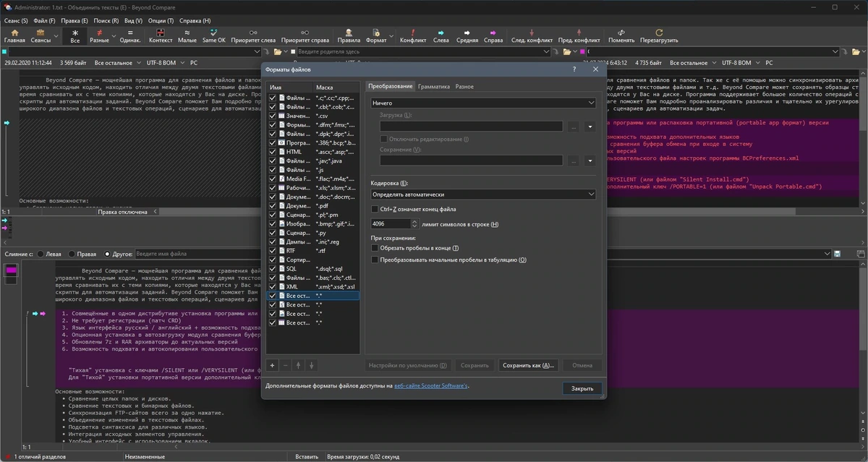Open Кодировка Определять автоматически dropdown
The width and height of the screenshot is (868, 462).
tap(482, 194)
